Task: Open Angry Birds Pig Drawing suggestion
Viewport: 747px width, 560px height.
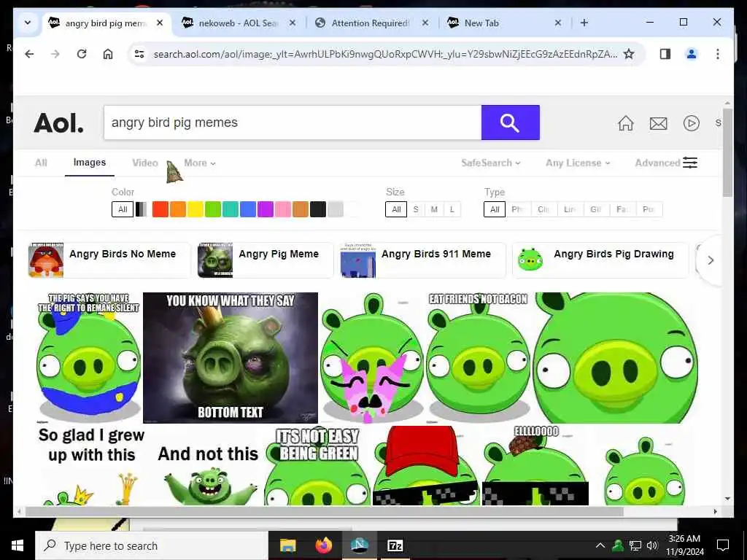Action: click(600, 260)
